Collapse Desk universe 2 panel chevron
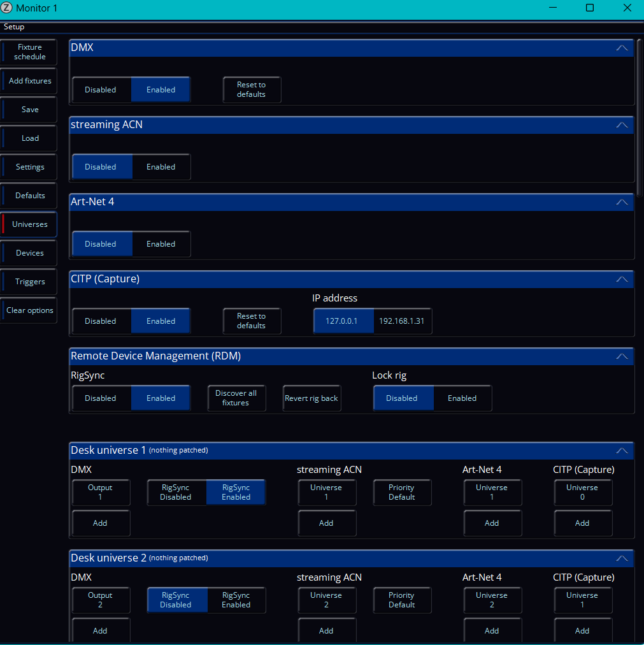The image size is (644, 645). tap(622, 558)
